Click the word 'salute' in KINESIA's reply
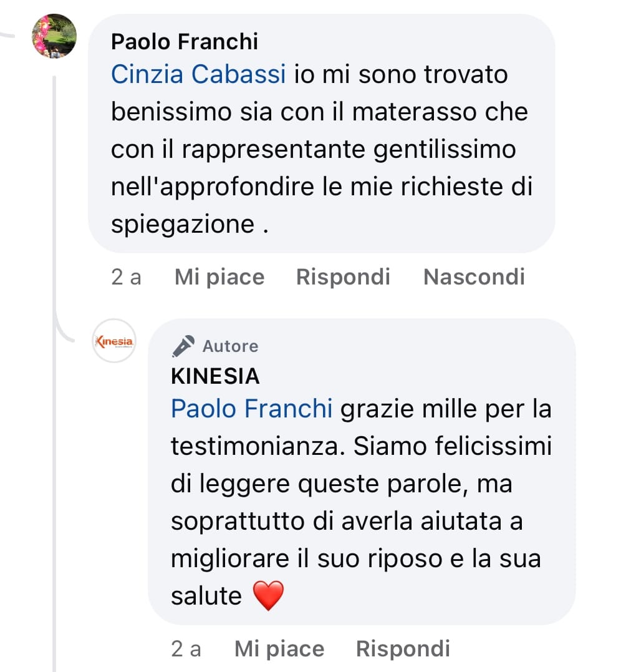Image resolution: width=621 pixels, height=672 pixels. pos(206,595)
